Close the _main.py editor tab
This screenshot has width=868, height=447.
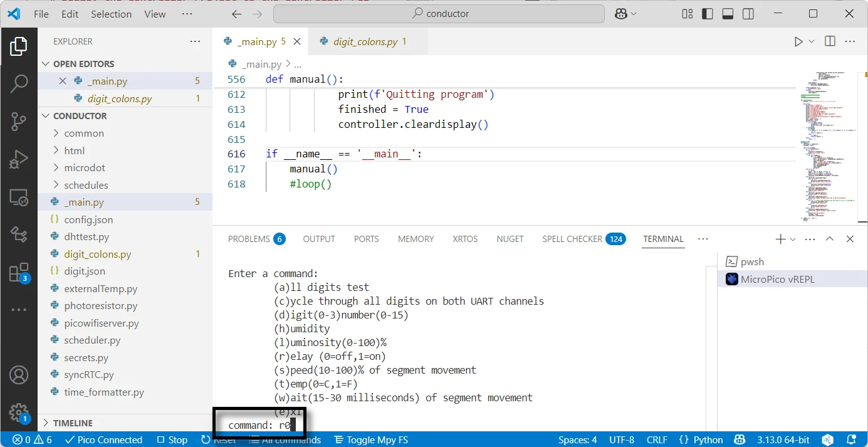click(297, 41)
